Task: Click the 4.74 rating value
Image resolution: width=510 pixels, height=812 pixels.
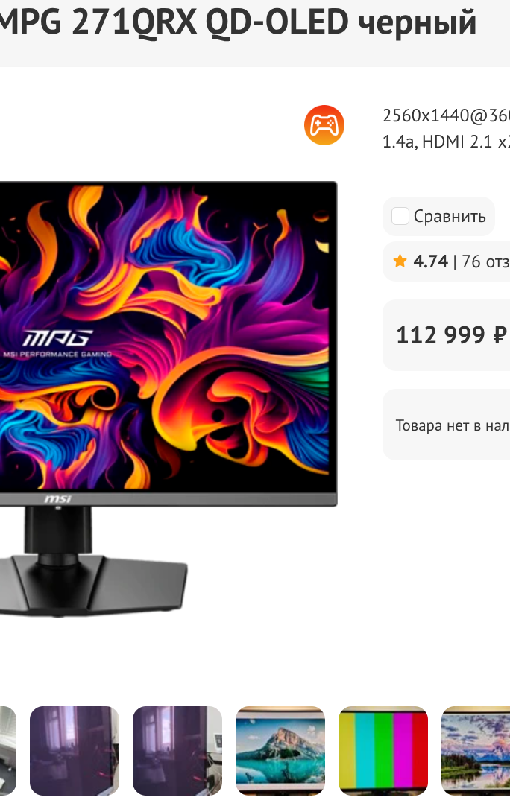Action: click(x=430, y=261)
